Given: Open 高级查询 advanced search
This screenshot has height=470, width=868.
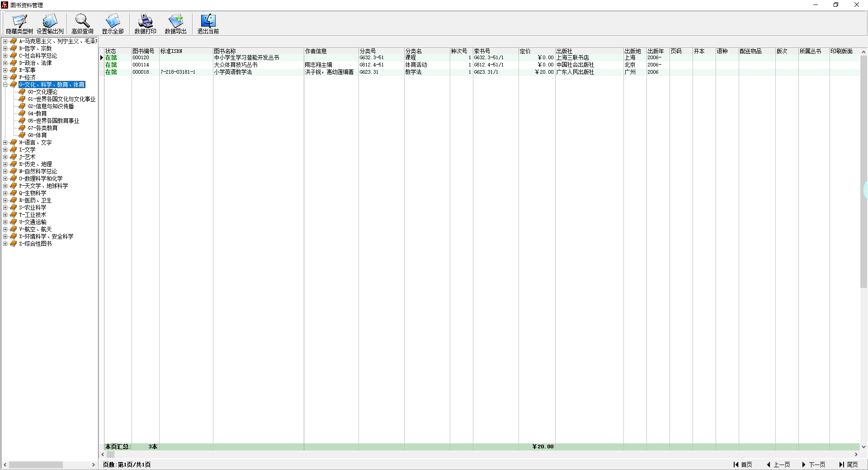Looking at the screenshot, I should 82,24.
